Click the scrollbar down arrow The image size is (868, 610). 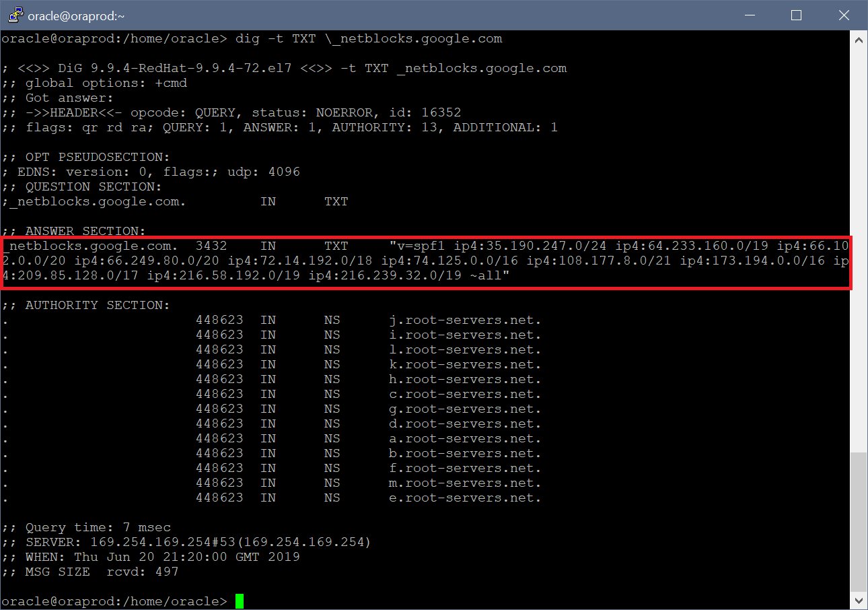(859, 599)
